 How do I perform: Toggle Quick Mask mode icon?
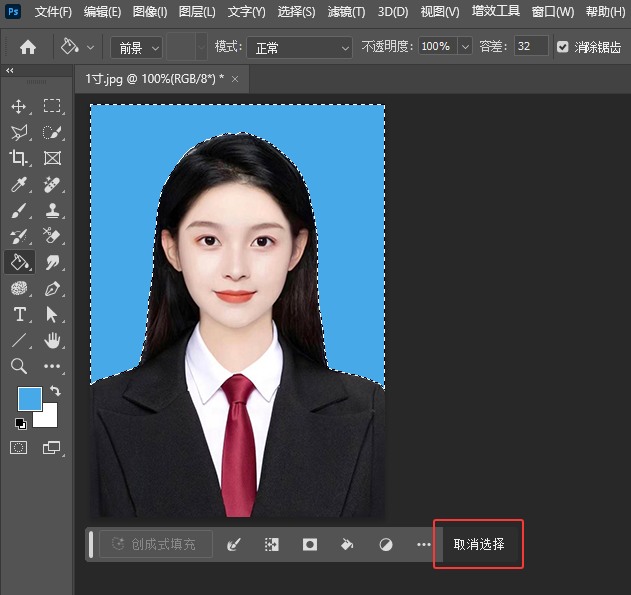pos(19,448)
